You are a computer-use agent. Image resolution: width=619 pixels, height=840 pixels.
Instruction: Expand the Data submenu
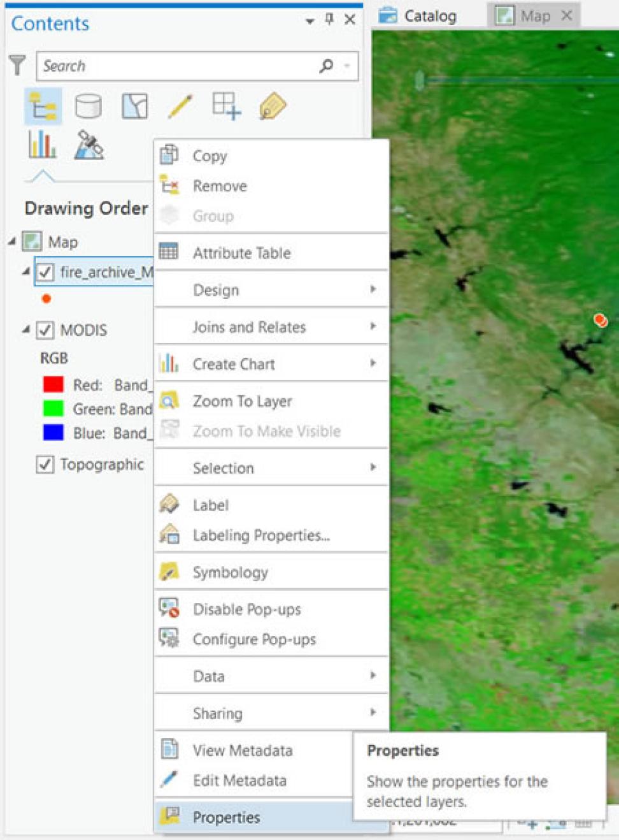(373, 676)
